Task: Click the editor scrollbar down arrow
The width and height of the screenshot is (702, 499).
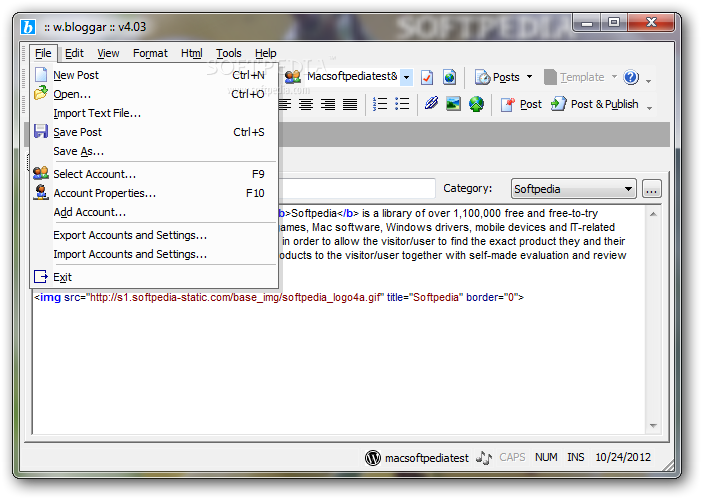Action: pyautogui.click(x=653, y=426)
